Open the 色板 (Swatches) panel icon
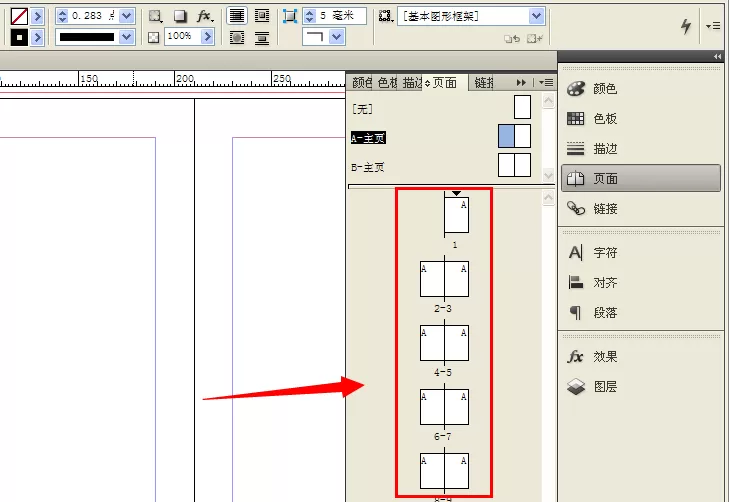The image size is (729, 502). (x=591, y=119)
